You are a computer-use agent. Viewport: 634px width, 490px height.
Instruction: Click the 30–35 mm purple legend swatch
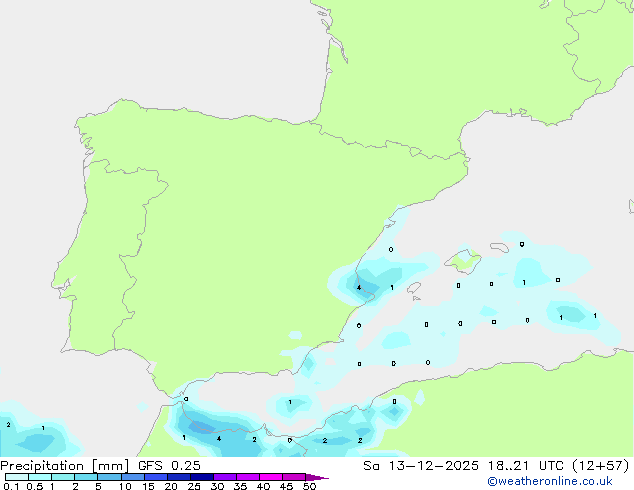[x=225, y=477]
